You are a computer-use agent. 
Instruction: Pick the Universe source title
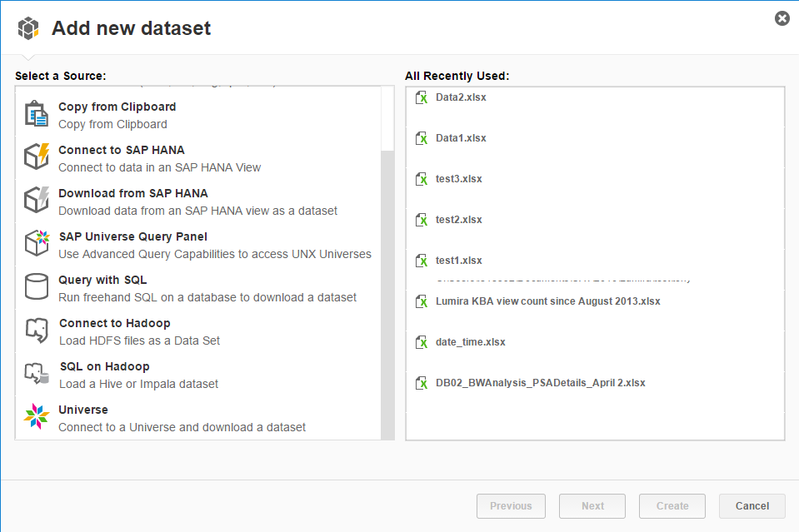tap(83, 410)
